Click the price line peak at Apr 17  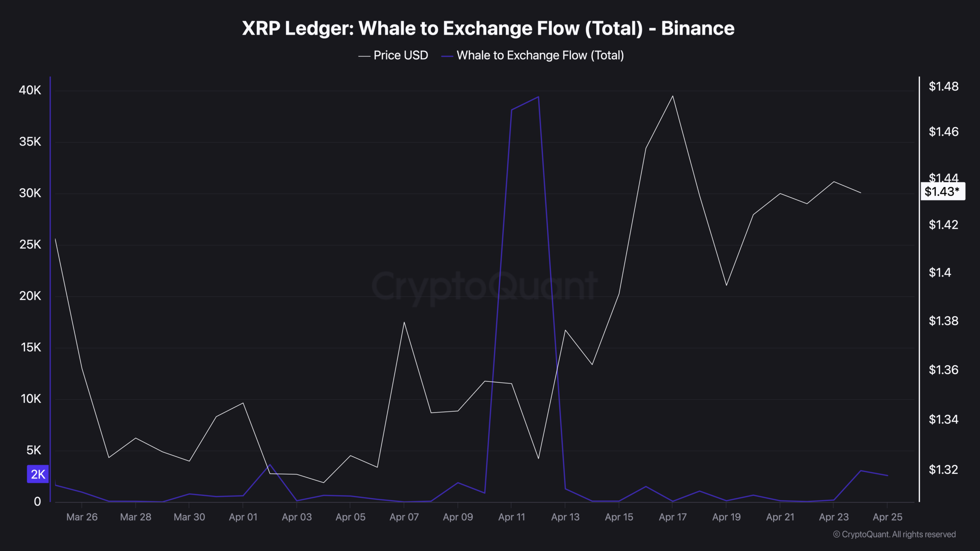click(673, 96)
